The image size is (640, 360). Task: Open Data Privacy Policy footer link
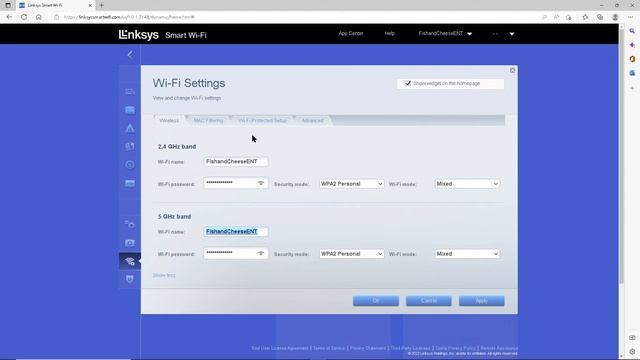click(455, 348)
